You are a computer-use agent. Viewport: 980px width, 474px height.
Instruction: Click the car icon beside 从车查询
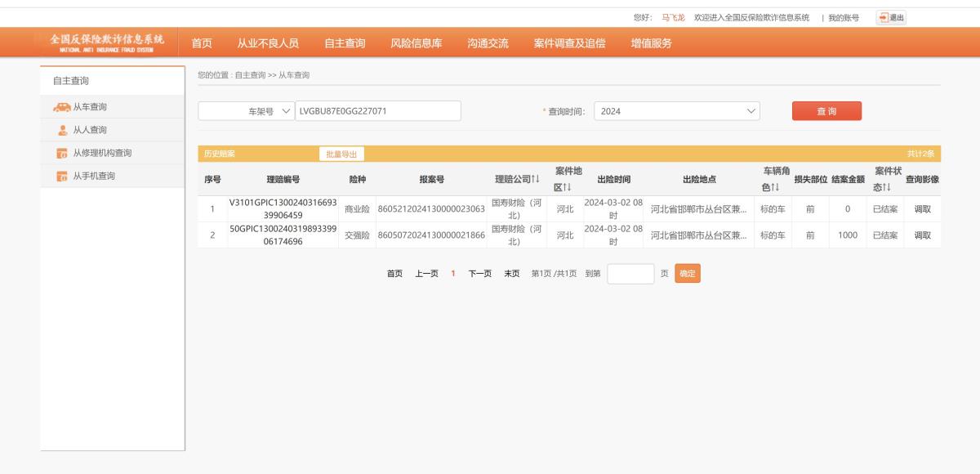60,107
